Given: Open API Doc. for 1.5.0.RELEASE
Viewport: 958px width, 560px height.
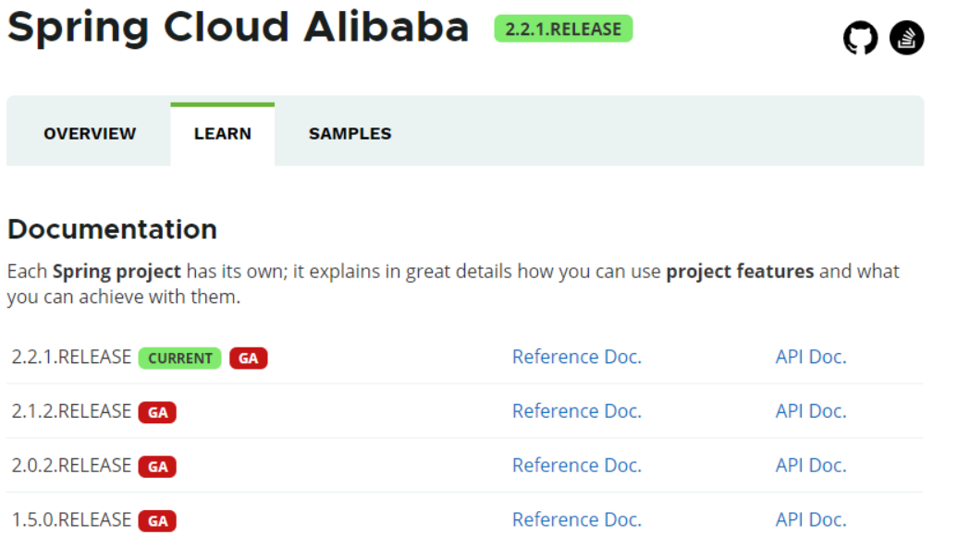Looking at the screenshot, I should 811,519.
